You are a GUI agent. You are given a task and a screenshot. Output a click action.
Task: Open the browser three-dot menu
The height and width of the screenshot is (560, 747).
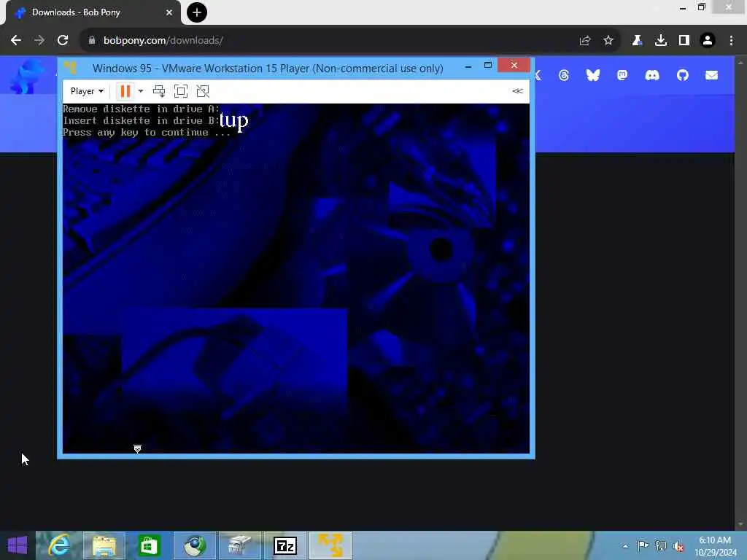click(x=731, y=41)
